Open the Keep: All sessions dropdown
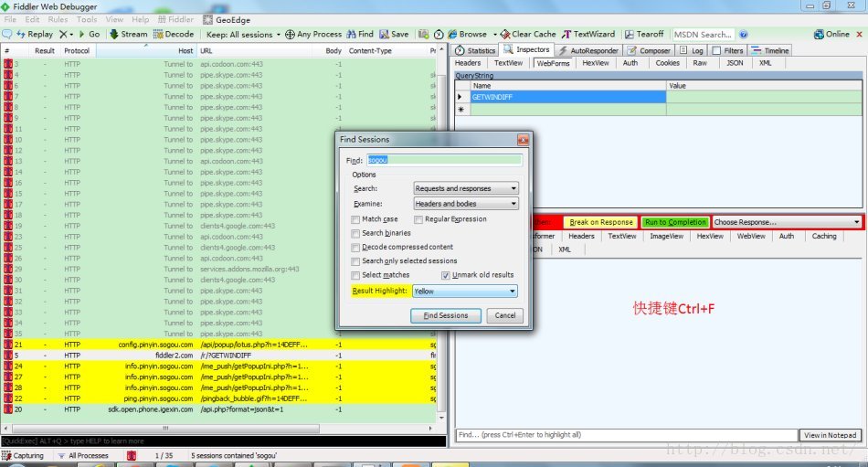Image resolution: width=868 pixels, height=467 pixels. coord(243,35)
